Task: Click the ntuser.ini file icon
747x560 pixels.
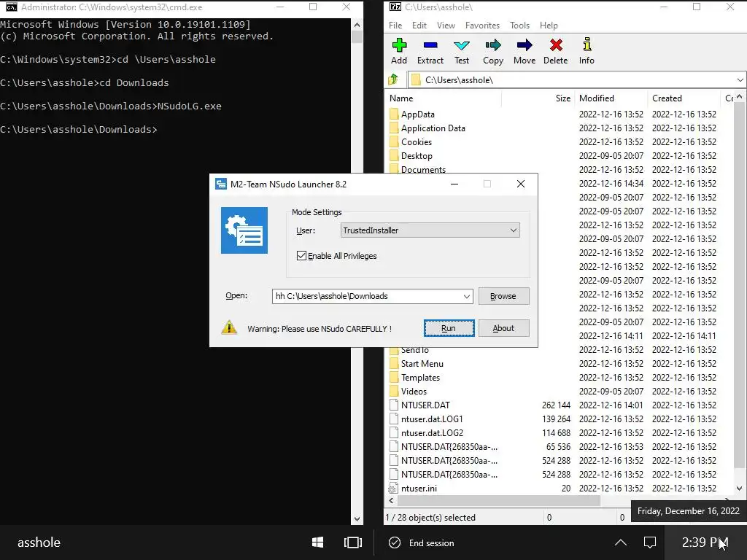Action: (393, 488)
